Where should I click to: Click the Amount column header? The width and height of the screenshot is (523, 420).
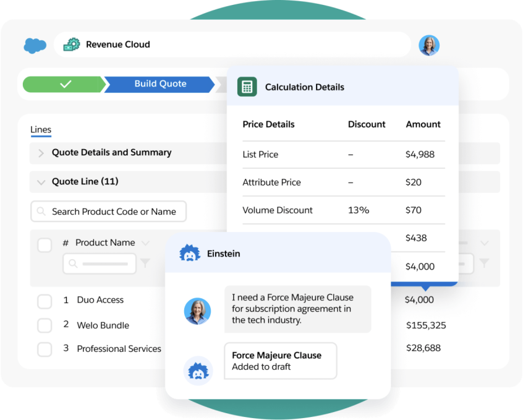click(x=423, y=124)
